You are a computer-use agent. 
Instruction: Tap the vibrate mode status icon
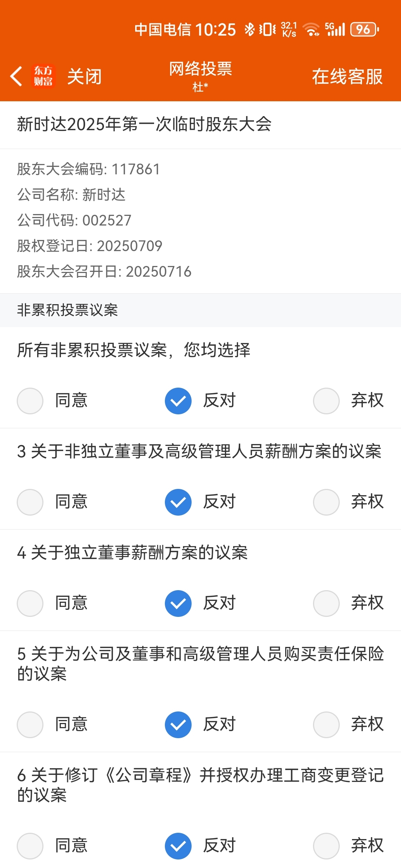point(267,29)
